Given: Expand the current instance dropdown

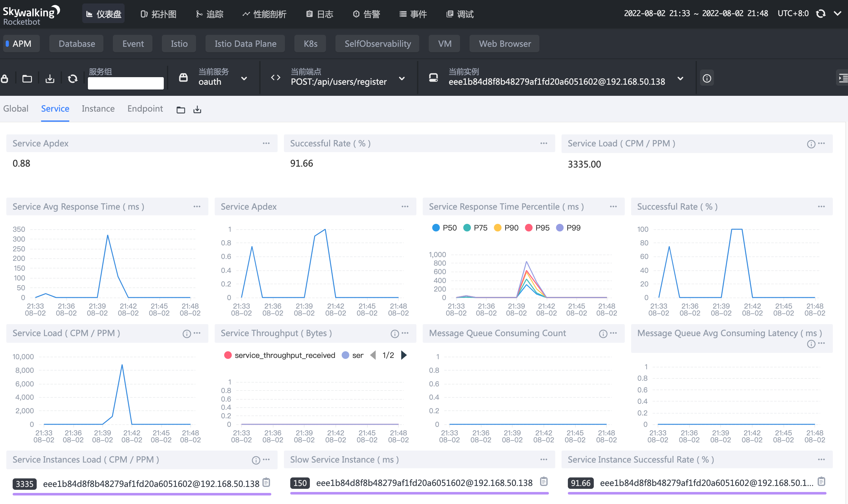Looking at the screenshot, I should click(x=680, y=79).
